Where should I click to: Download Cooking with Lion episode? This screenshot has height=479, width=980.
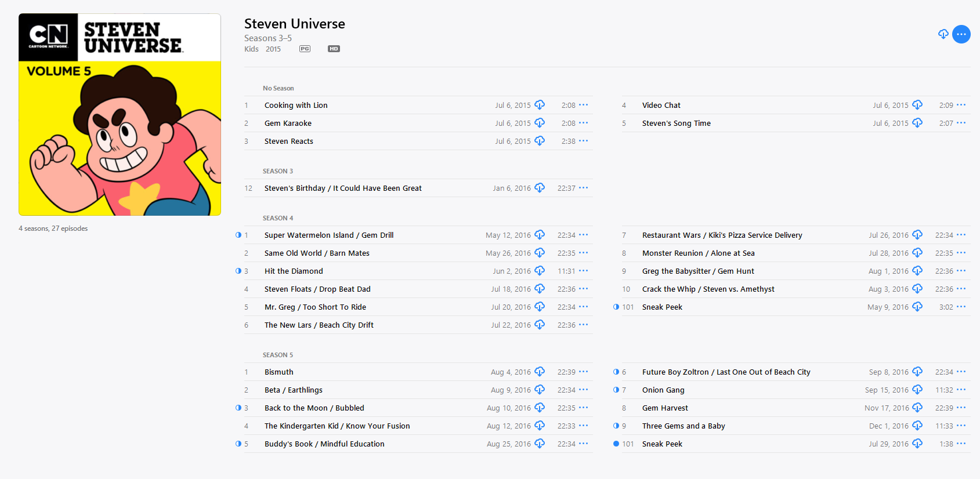(x=540, y=105)
